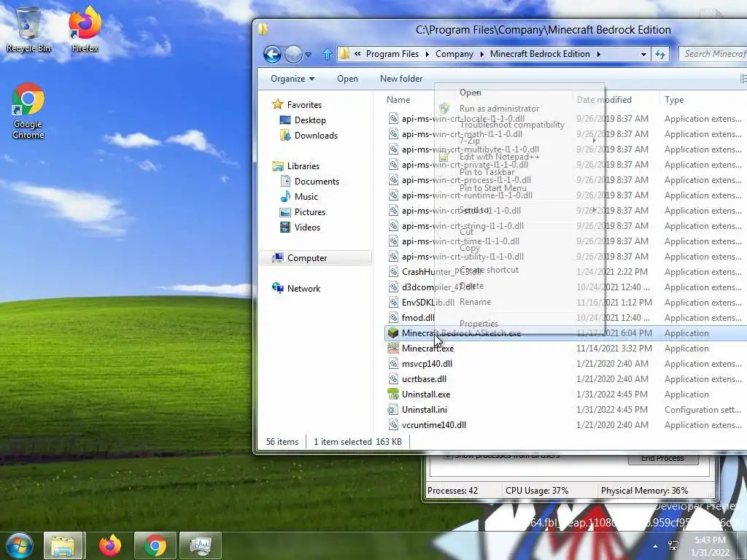Open Music library
747x560 pixels.
click(306, 197)
